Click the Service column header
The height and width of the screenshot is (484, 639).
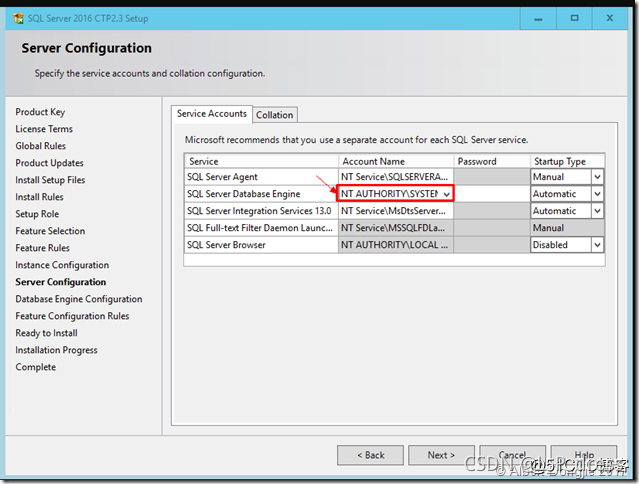tap(261, 161)
